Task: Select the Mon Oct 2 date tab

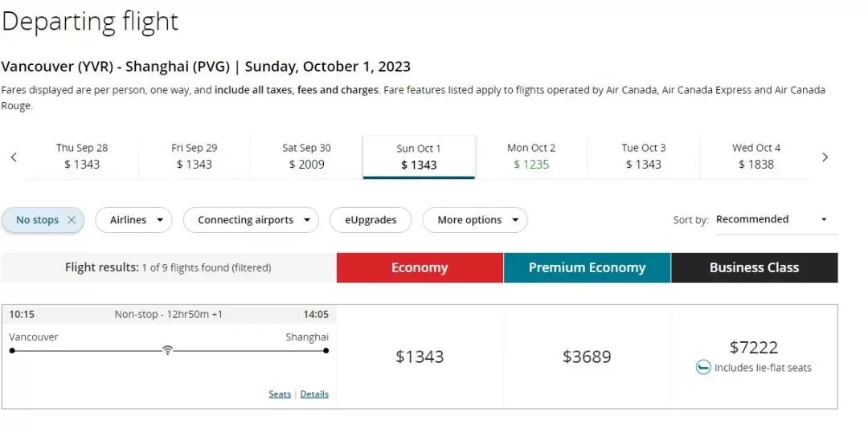Action: [x=531, y=157]
